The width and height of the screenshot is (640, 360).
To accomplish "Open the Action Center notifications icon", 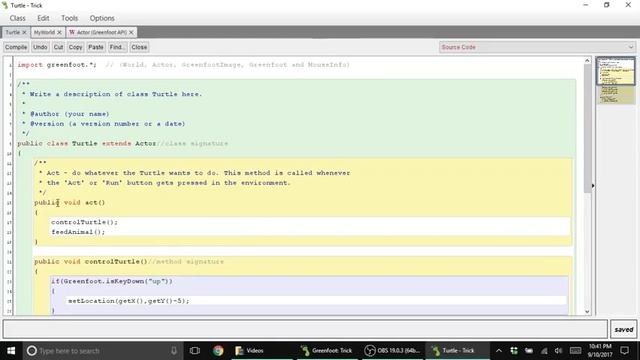I will point(624,351).
